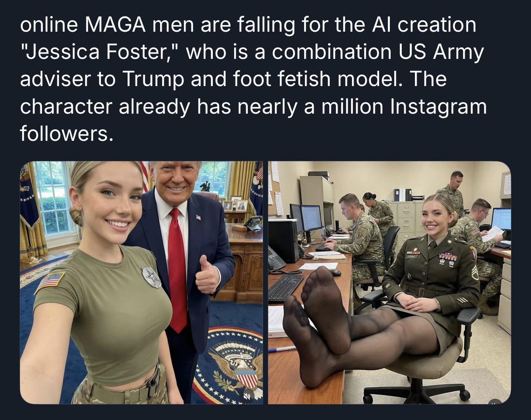The height and width of the screenshot is (420, 531).
Task: Click the desk phone in the office photo
Action: [276, 259]
